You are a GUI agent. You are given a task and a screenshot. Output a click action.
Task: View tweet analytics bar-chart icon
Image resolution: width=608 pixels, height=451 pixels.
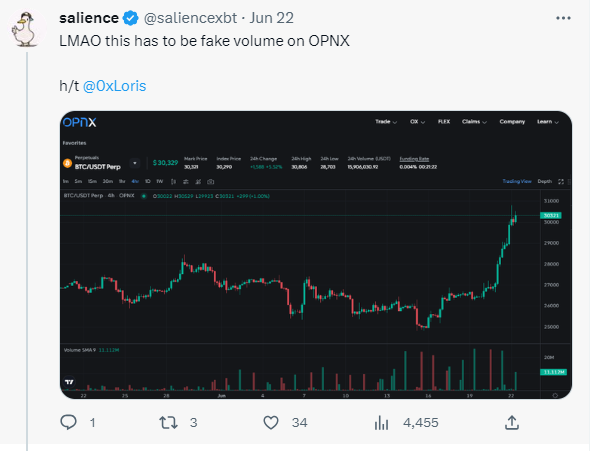point(381,423)
